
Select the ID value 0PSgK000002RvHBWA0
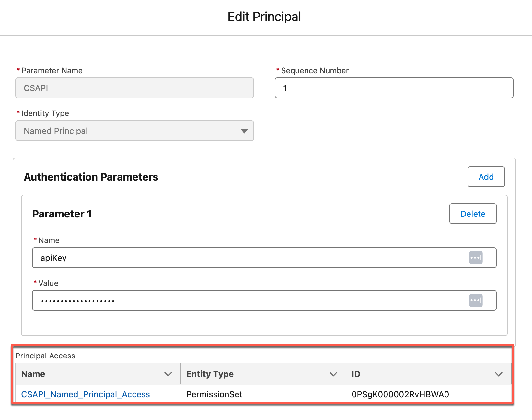click(x=400, y=394)
